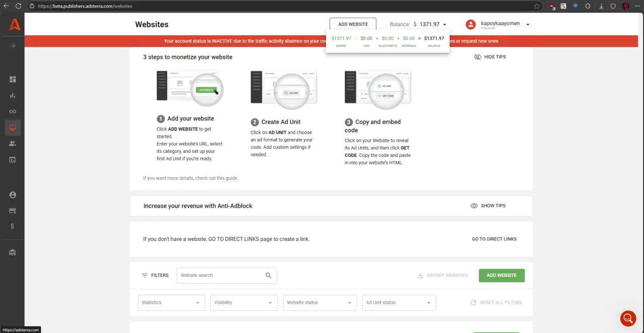Screen dimensions: 644x333
Task: Click the 'Create Ad Unit' step title
Action: click(x=281, y=122)
